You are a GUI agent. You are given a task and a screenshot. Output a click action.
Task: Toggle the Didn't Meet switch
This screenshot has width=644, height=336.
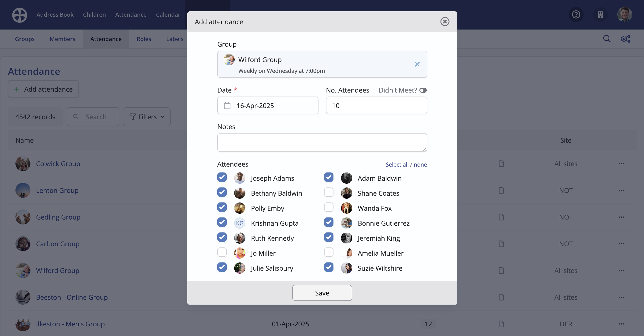(x=423, y=90)
